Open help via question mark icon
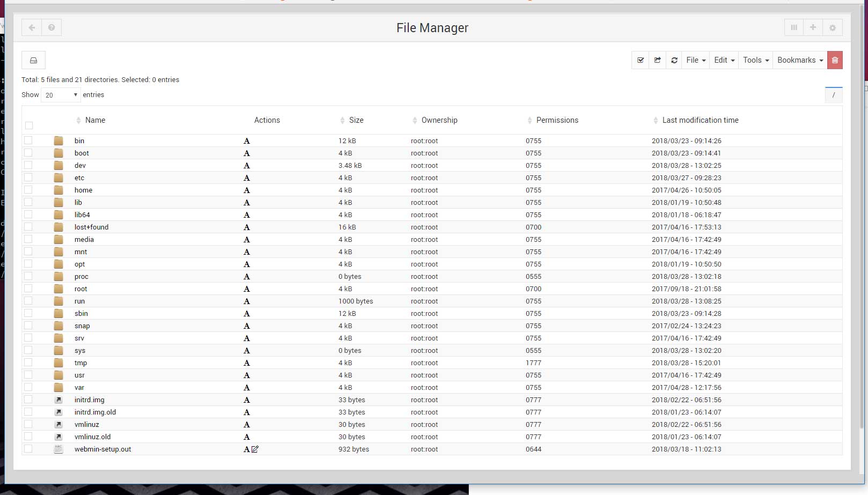Screen dimensions: 868x495 coord(52,27)
